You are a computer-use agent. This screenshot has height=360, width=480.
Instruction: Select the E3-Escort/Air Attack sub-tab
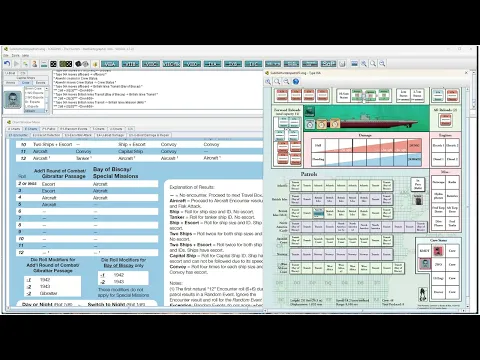(x=78, y=135)
